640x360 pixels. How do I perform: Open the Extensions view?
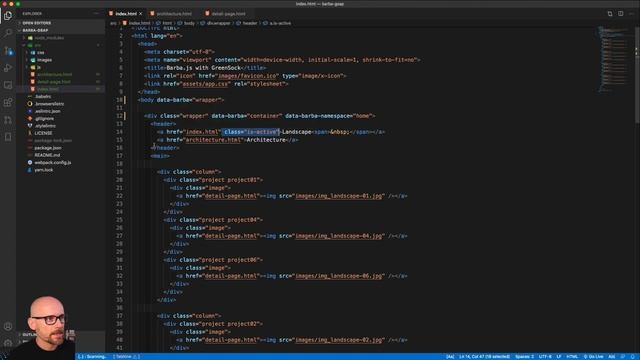(x=8, y=102)
